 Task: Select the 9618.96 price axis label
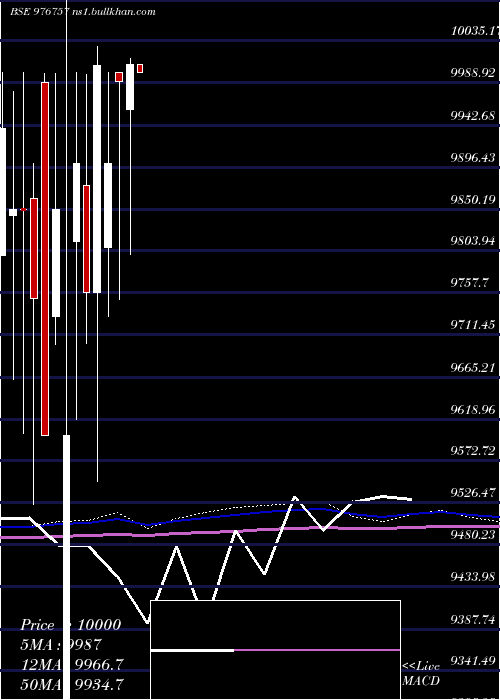click(473, 409)
